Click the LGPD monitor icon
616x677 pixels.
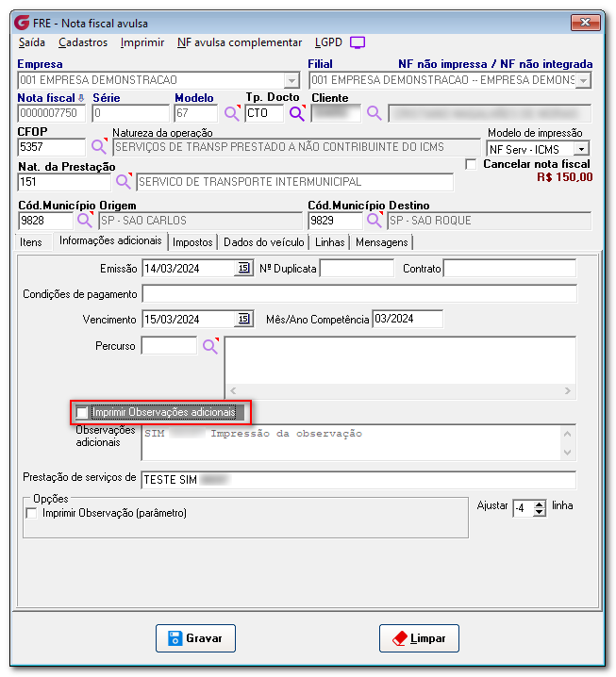click(358, 42)
